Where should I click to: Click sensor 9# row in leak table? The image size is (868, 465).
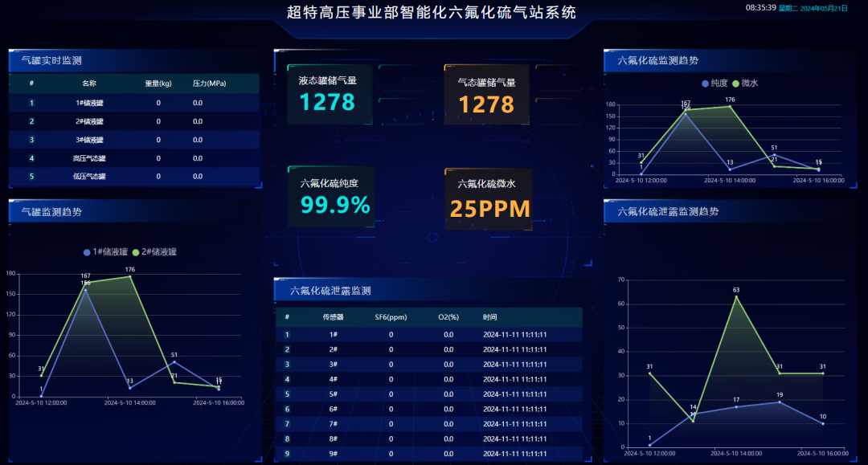point(432,454)
